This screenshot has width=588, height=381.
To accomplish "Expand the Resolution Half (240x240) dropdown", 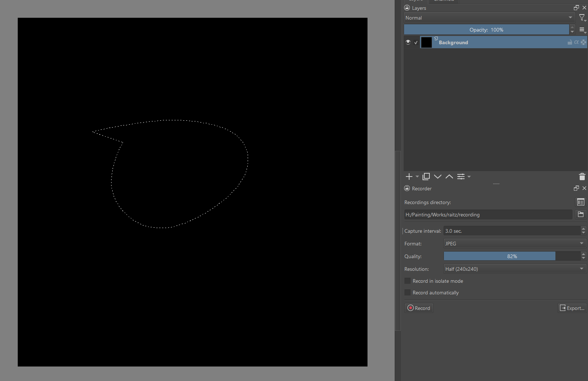I will point(514,269).
